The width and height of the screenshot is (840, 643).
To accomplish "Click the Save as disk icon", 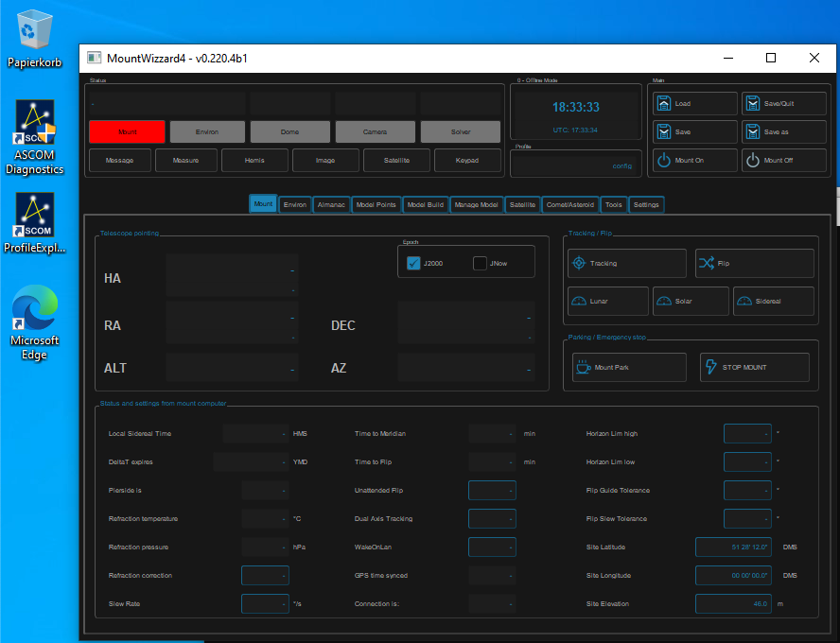I will [753, 131].
